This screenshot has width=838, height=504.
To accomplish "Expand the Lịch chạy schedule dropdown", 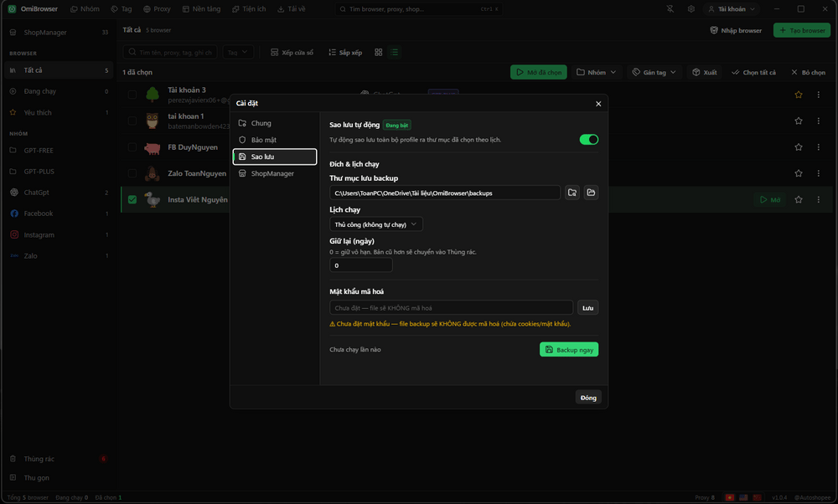I will [376, 224].
